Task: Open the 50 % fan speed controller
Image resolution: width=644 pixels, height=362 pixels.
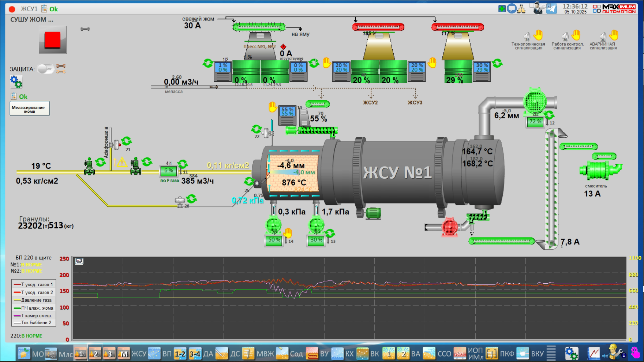Action: [274, 240]
